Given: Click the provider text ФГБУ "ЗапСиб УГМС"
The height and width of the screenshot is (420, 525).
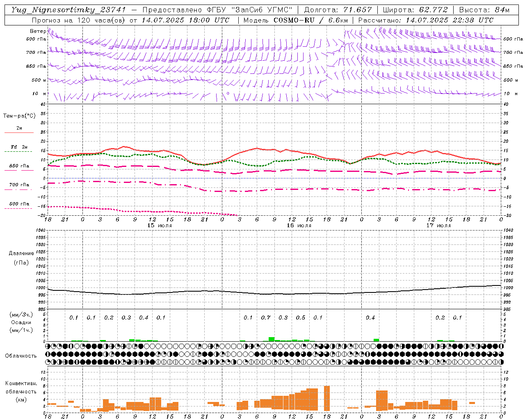Looking at the screenshot, I should click(x=249, y=10).
